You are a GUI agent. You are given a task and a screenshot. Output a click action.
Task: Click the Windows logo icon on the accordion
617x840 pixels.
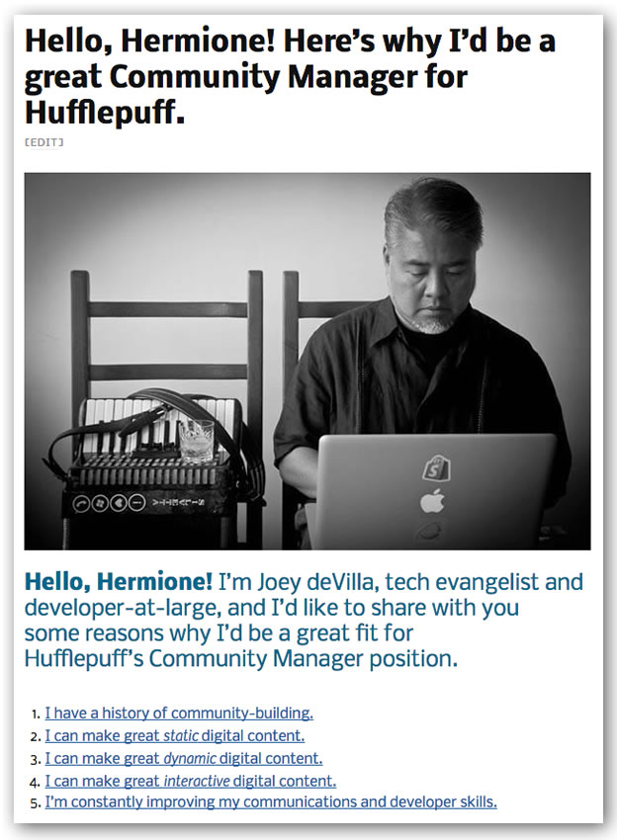tap(100, 504)
